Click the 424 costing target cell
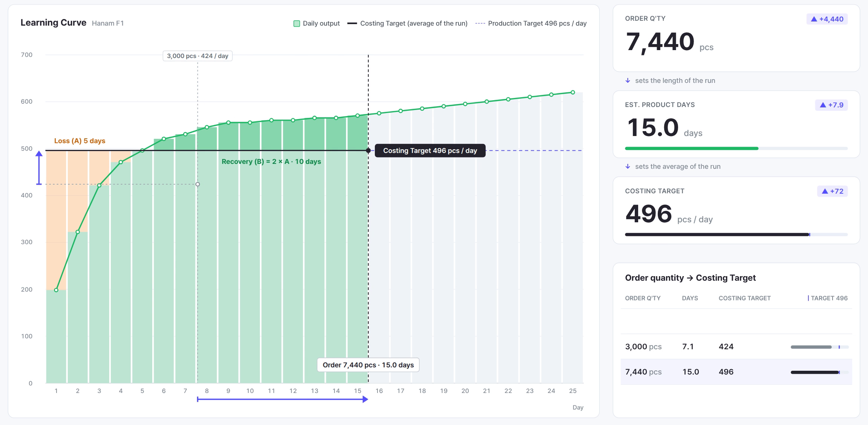Screen dimensions: 868x425 point(726,347)
